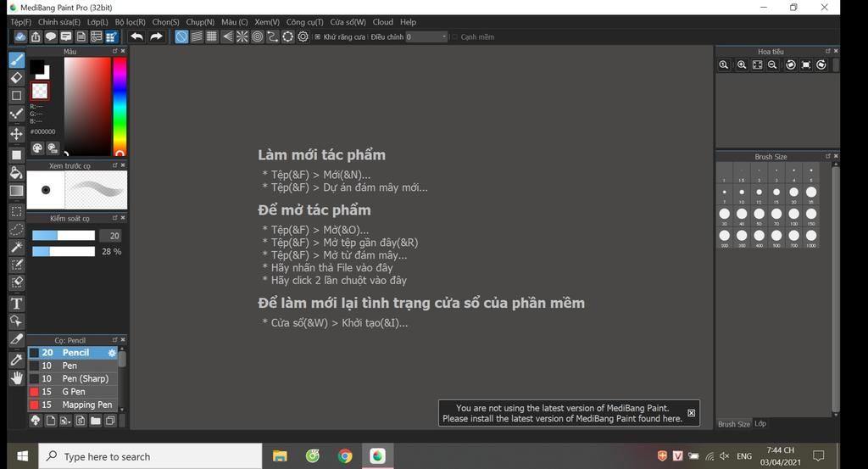Open the Lớp(L) menu

click(97, 22)
